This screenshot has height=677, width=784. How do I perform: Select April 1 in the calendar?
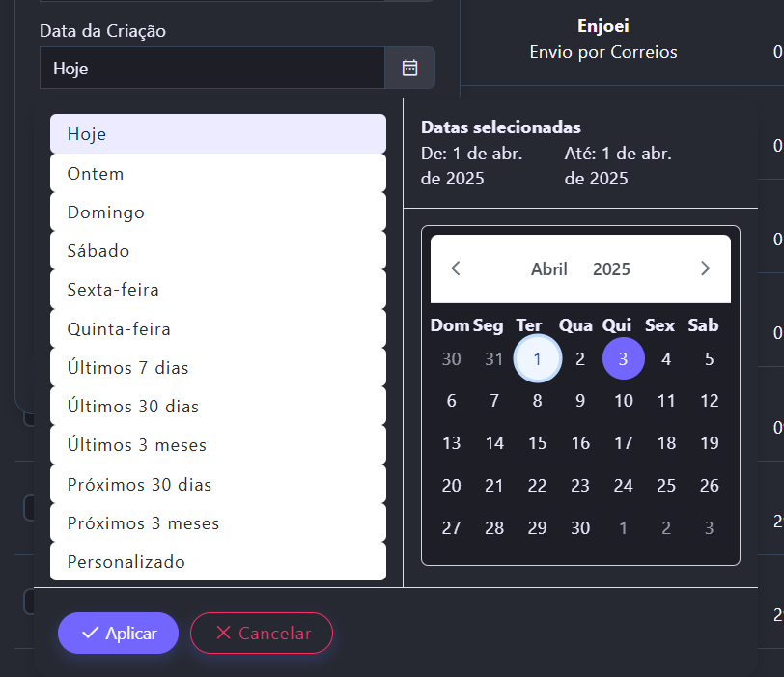(x=538, y=359)
